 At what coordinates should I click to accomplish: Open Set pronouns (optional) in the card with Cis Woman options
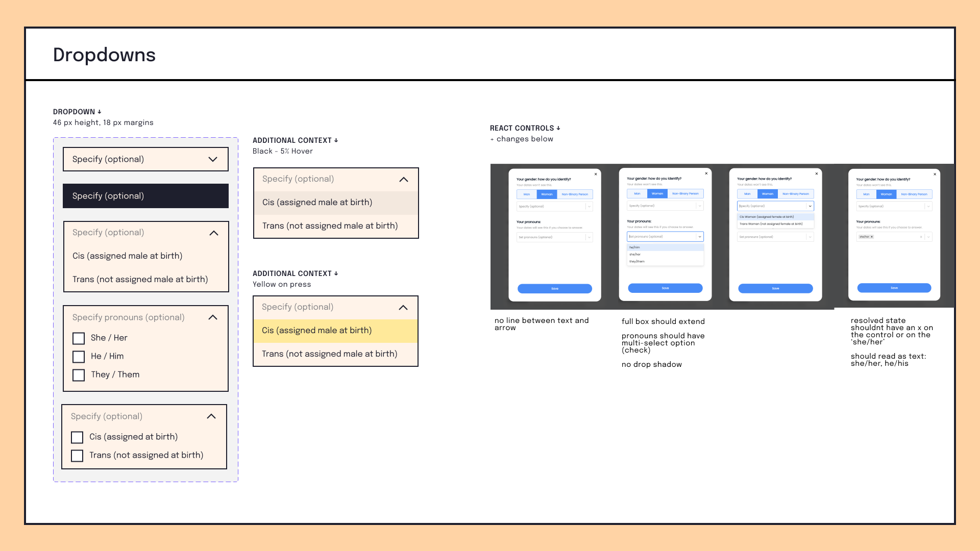click(775, 237)
